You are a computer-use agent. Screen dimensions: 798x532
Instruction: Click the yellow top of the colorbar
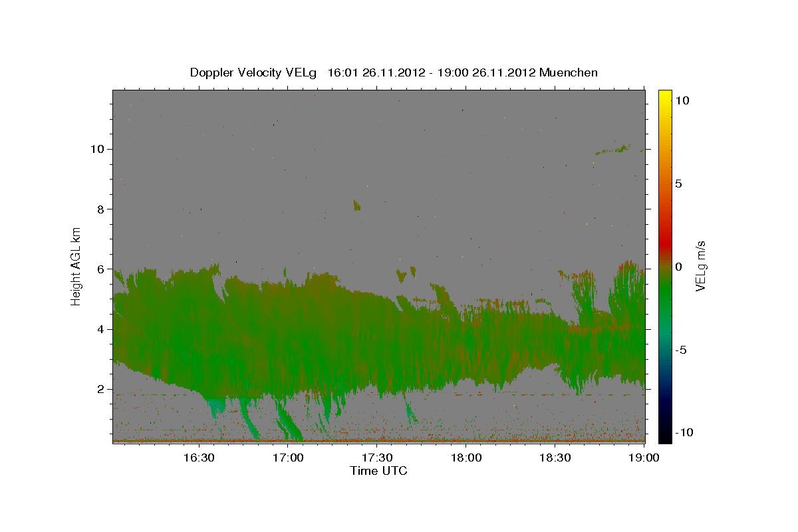(664, 96)
